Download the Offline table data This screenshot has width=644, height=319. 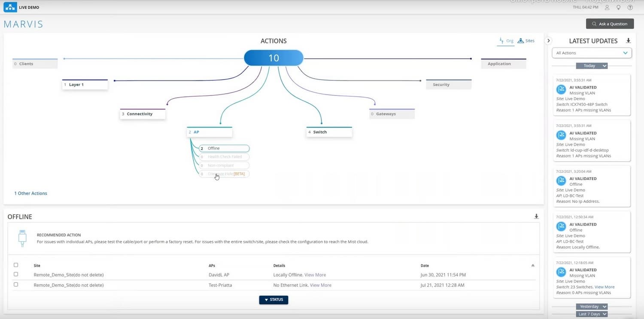point(536,216)
